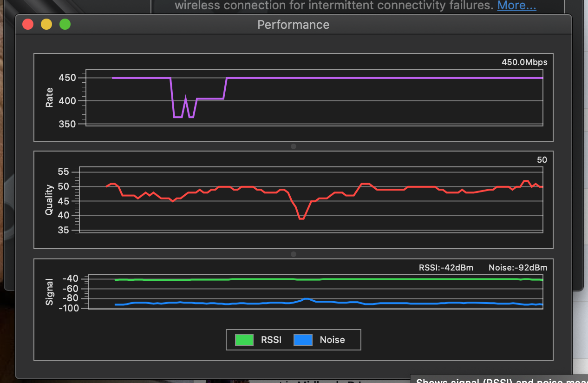588x383 pixels.
Task: Click the Rate axis title
Action: [x=49, y=98]
